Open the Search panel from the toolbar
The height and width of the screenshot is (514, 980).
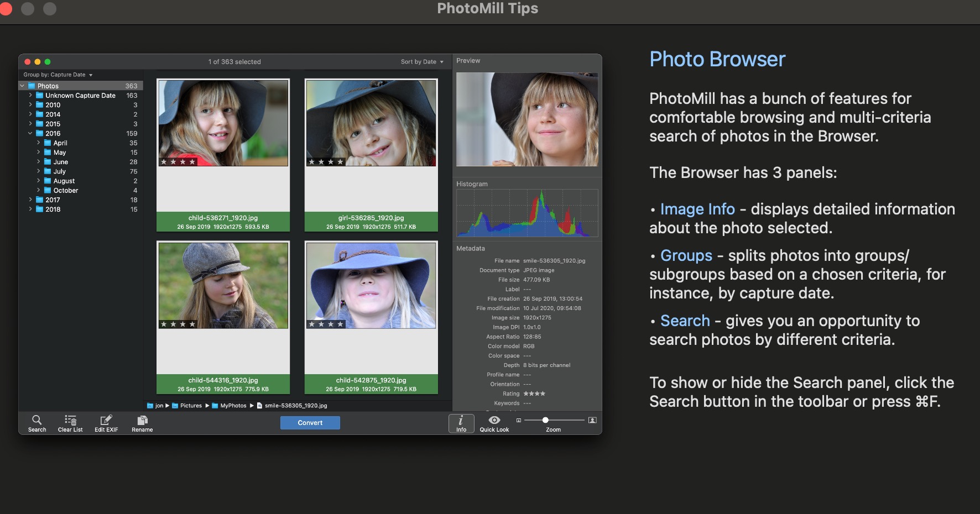pos(37,423)
